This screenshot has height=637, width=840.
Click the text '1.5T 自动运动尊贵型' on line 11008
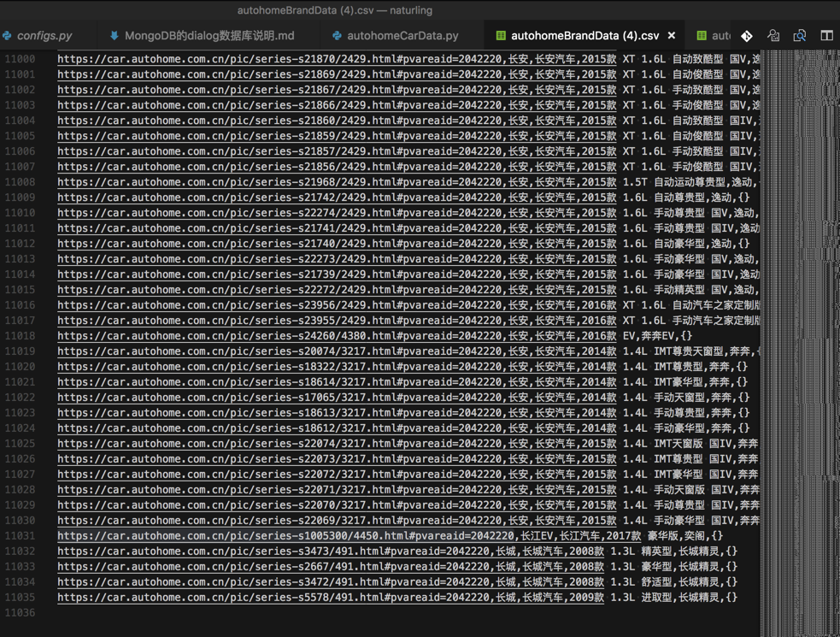click(x=673, y=182)
